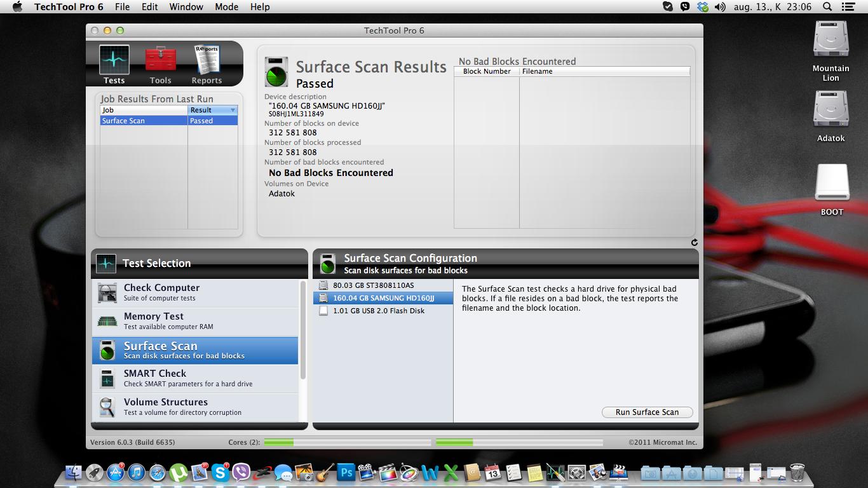
Task: Select SMART Check in Test Selection
Action: [x=195, y=379]
